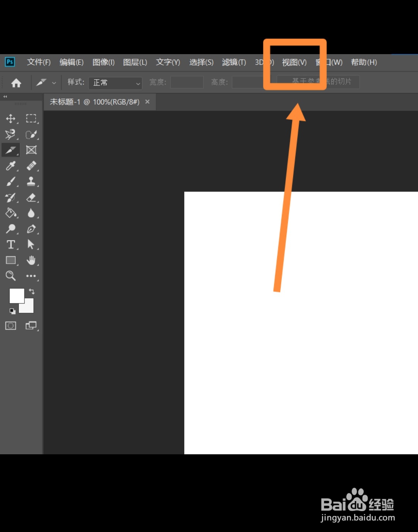
Task: Select the Path Selection tool
Action: (x=31, y=245)
